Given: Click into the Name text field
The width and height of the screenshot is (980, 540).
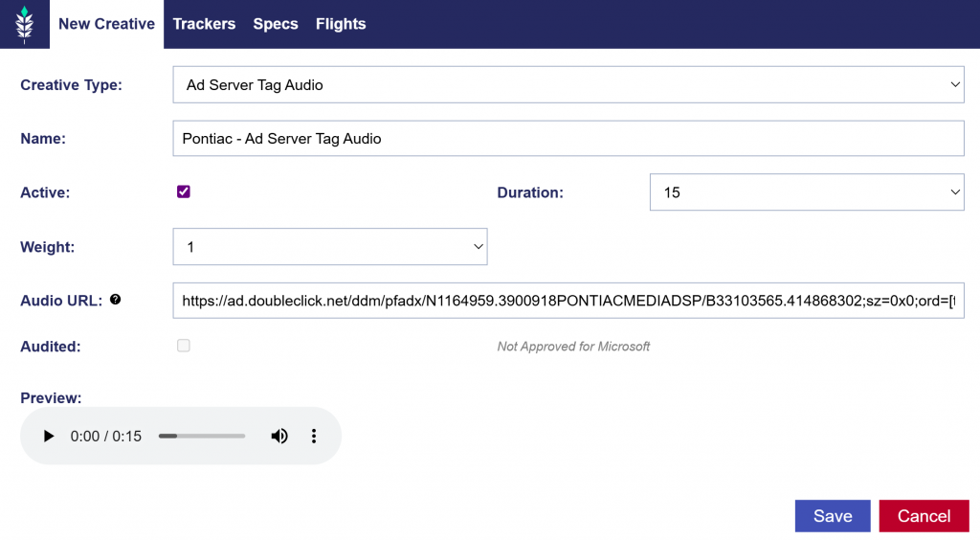Looking at the screenshot, I should (x=568, y=139).
